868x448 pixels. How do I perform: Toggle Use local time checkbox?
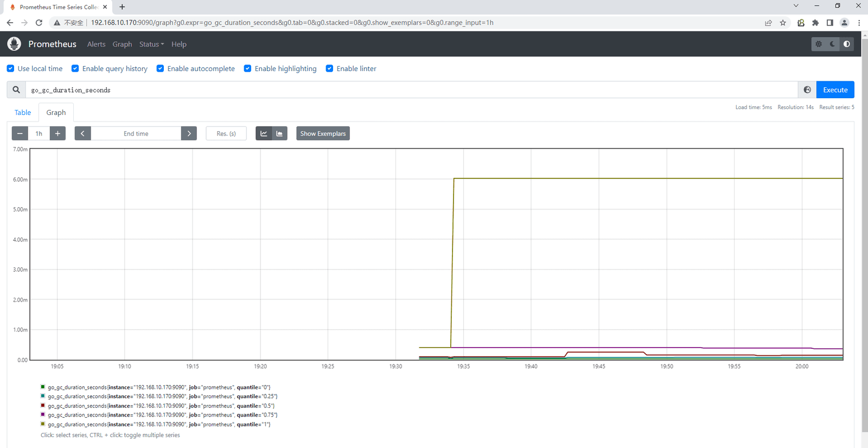pyautogui.click(x=10, y=68)
